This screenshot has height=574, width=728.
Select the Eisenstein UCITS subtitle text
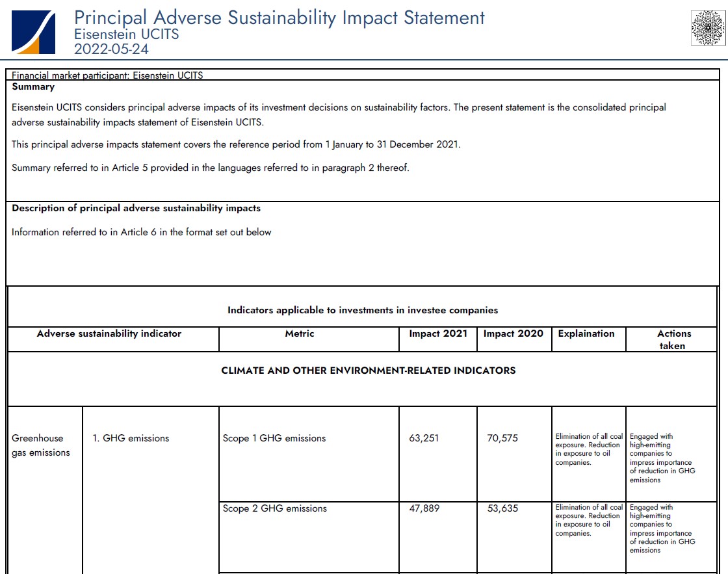(x=126, y=34)
